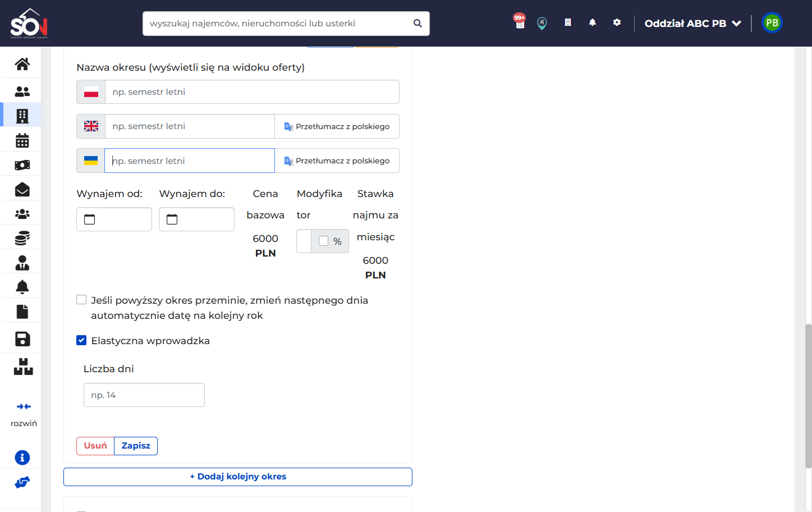
Task: Click the header notification bell icon
Action: [593, 22]
